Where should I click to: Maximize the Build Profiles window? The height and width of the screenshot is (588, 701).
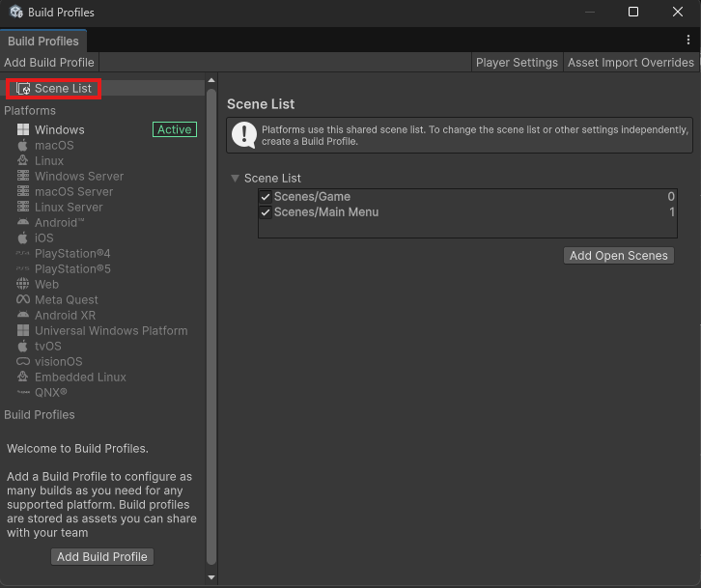pyautogui.click(x=633, y=12)
